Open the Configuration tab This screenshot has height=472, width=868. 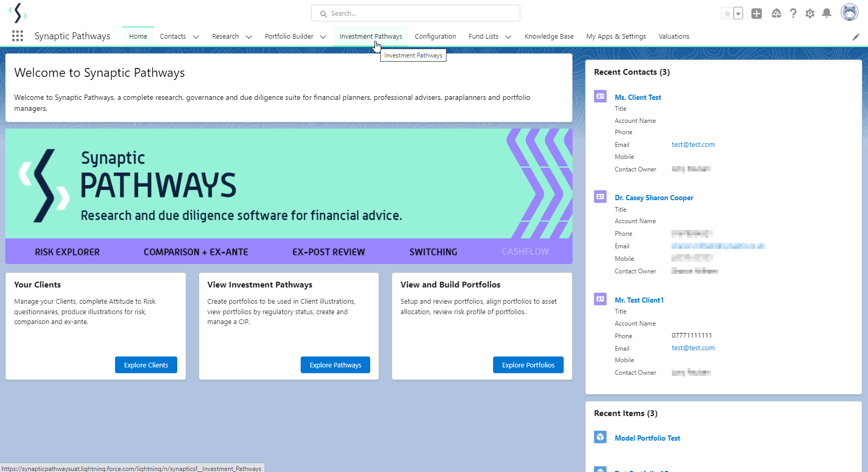pyautogui.click(x=436, y=37)
